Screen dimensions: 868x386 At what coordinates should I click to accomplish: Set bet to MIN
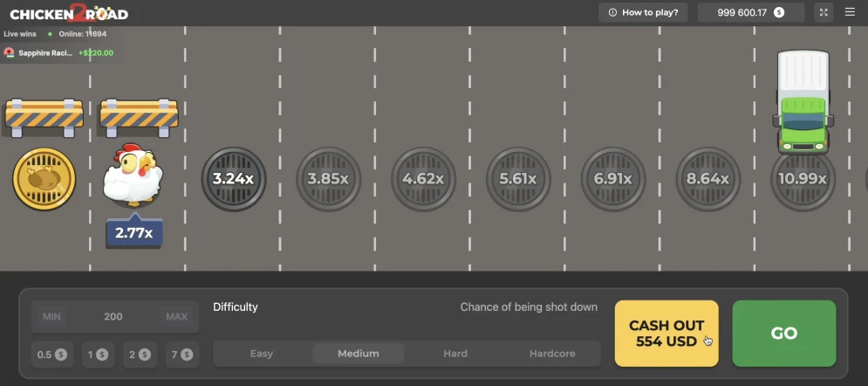coord(52,316)
